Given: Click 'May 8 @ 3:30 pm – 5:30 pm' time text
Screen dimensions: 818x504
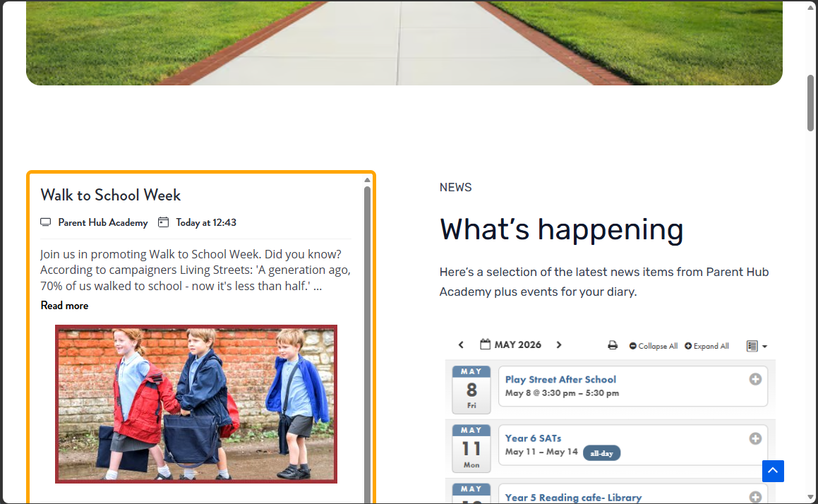Looking at the screenshot, I should pyautogui.click(x=562, y=393).
